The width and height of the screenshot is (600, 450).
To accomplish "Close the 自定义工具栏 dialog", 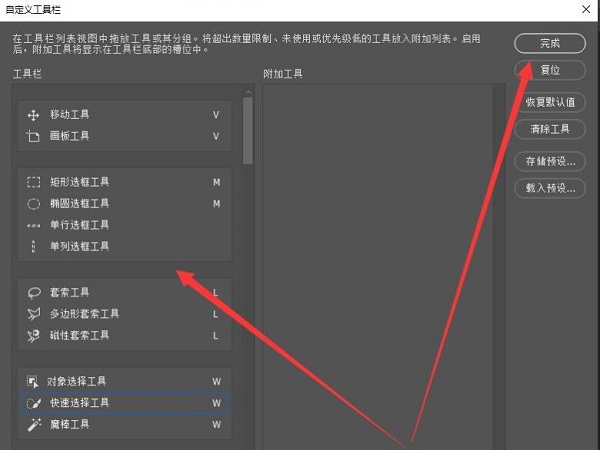I will point(586,9).
